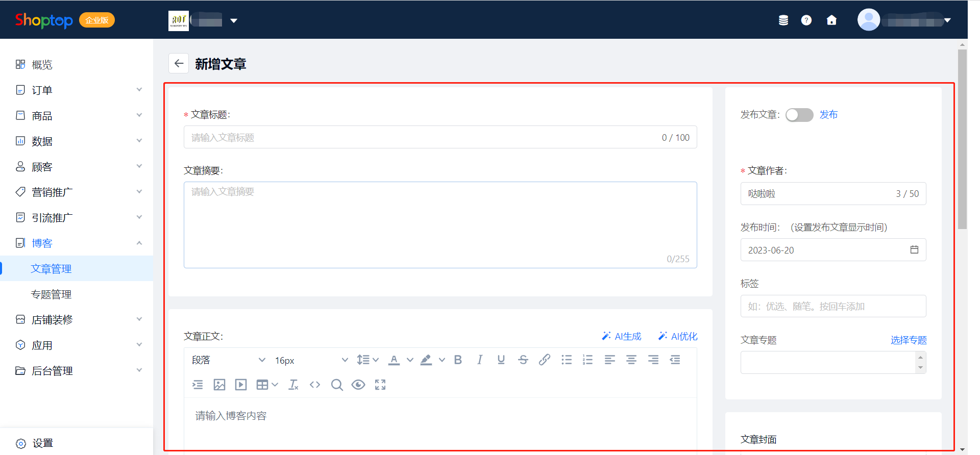The image size is (980, 455).
Task: Select 文章管理 in sidebar
Action: coord(77,268)
